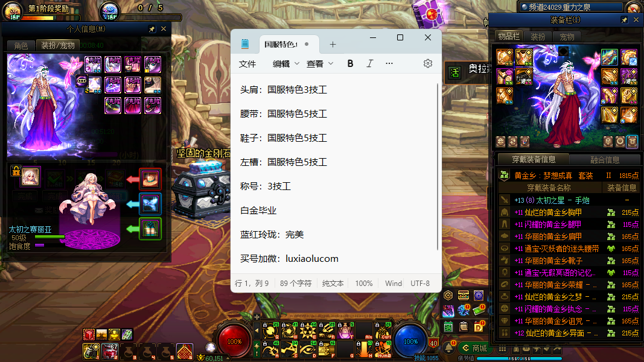Toggle the lock icon beside pet portrait
Viewport: 644px width, 362px height.
15,171
